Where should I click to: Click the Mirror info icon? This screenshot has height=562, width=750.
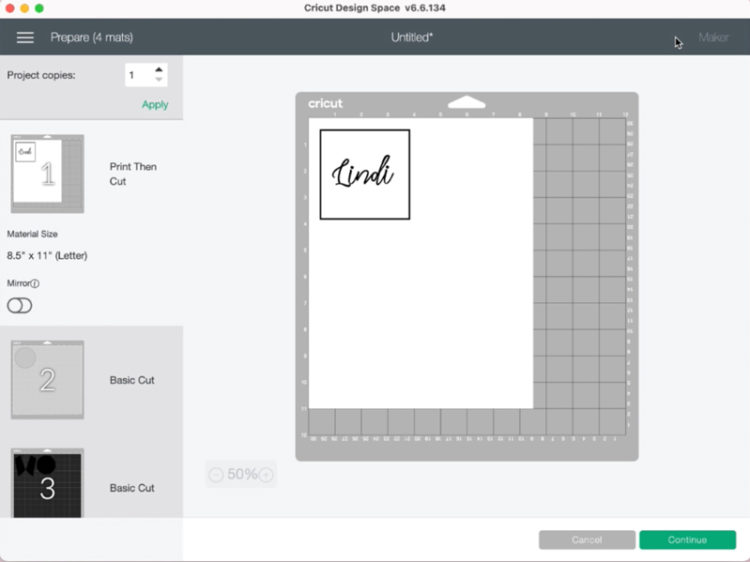[35, 284]
